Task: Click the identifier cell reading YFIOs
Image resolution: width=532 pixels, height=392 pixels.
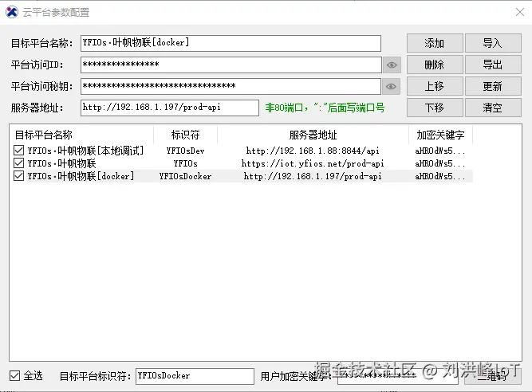Action: coord(185,163)
